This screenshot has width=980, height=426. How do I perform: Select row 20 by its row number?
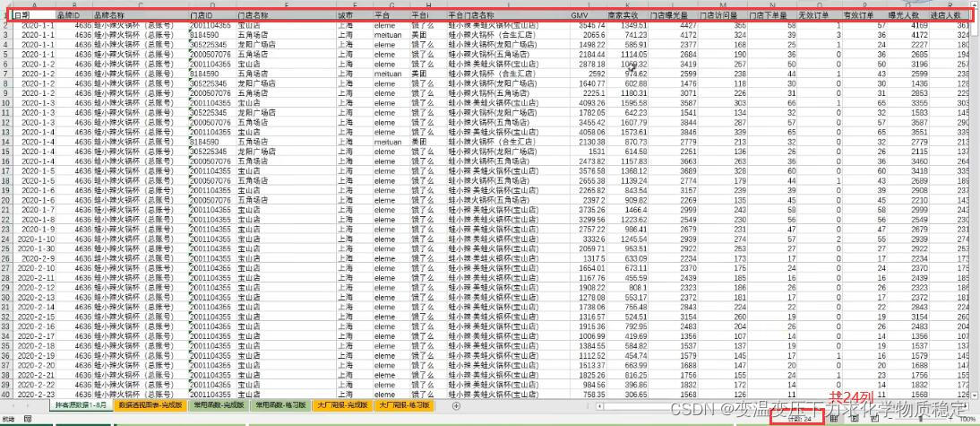tap(5, 200)
